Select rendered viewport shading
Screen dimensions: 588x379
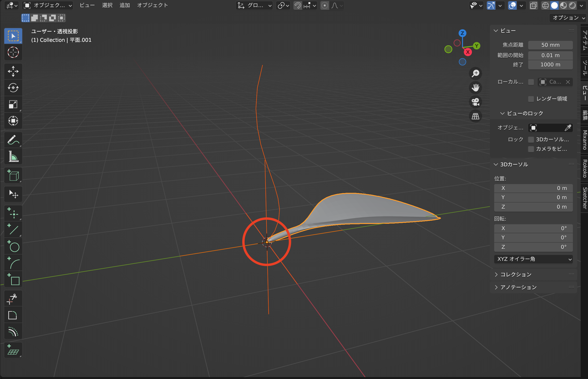click(572, 5)
